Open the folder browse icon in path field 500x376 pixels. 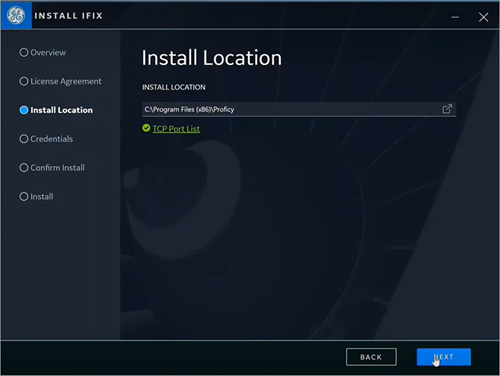[x=447, y=109]
